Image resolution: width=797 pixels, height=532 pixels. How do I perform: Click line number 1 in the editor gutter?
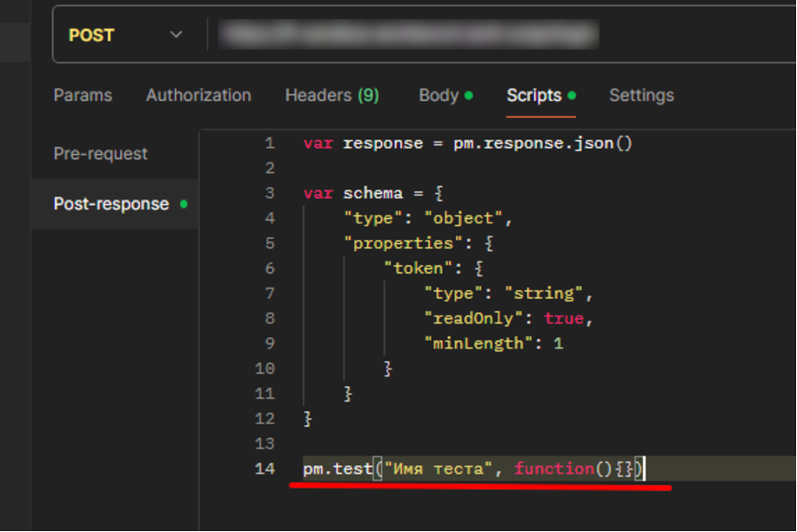tap(269, 143)
